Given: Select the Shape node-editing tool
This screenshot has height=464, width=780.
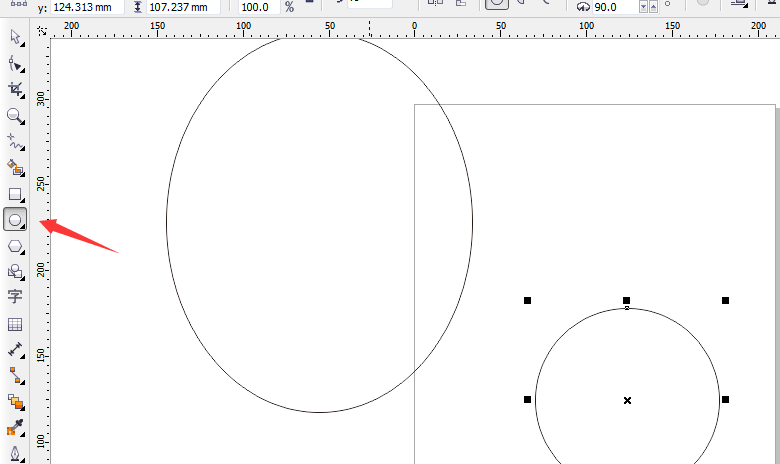Looking at the screenshot, I should point(15,64).
